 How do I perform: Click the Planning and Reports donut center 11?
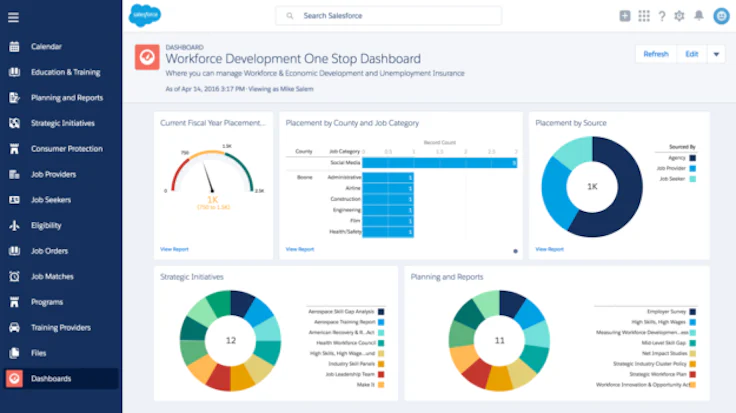tap(499, 340)
